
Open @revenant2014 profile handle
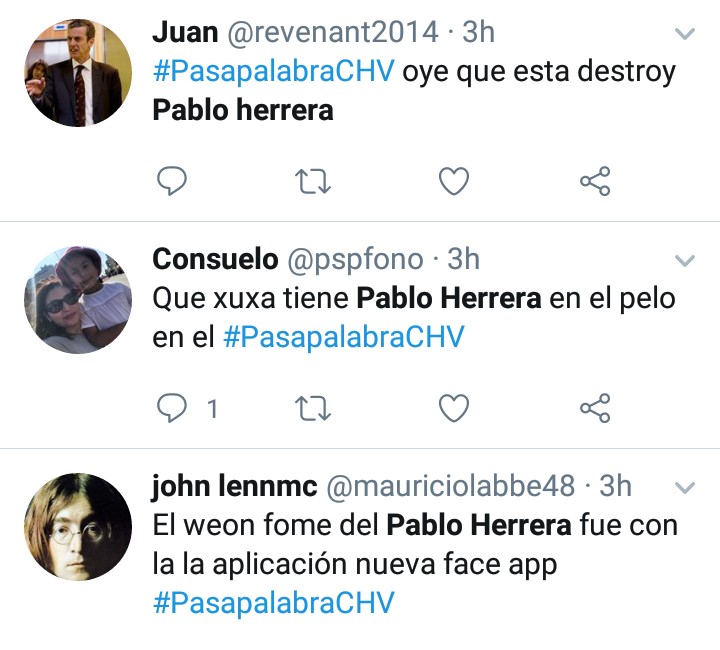coord(333,33)
